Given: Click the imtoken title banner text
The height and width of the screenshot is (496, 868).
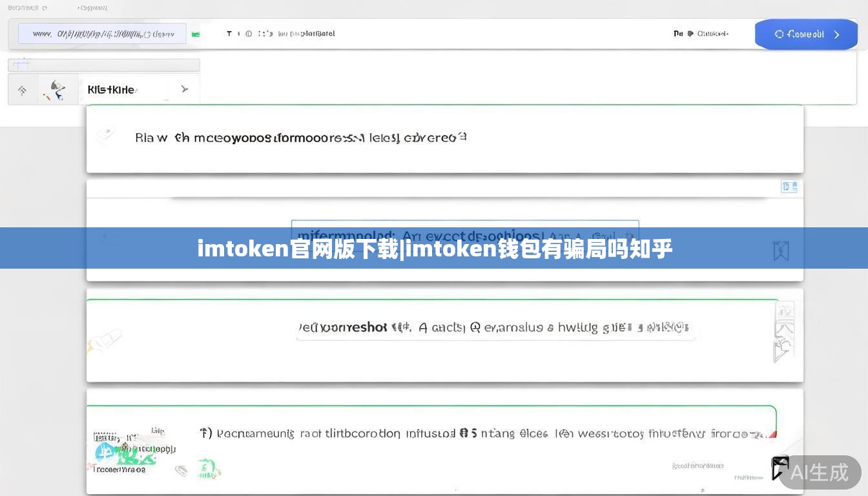Looking at the screenshot, I should (x=434, y=249).
